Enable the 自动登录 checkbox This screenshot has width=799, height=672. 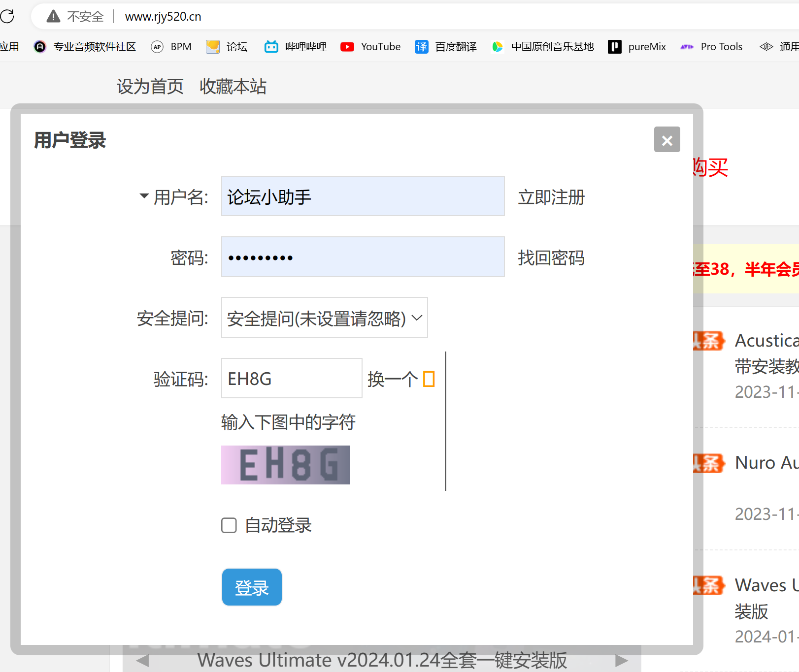click(229, 525)
